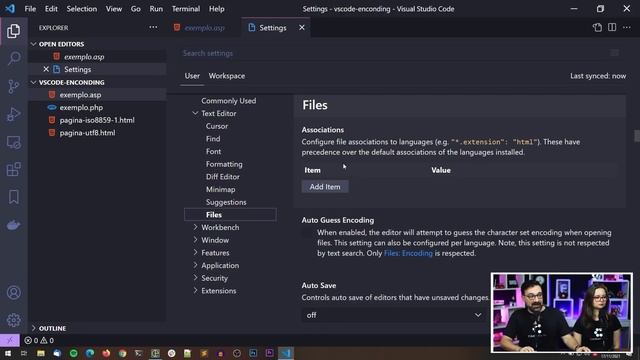The width and height of the screenshot is (640, 360).
Task: Select Formatting in the settings tree
Action: tap(224, 164)
